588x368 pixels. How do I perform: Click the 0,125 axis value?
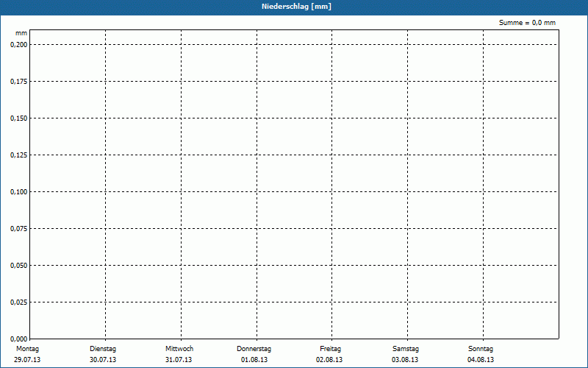tap(19, 155)
